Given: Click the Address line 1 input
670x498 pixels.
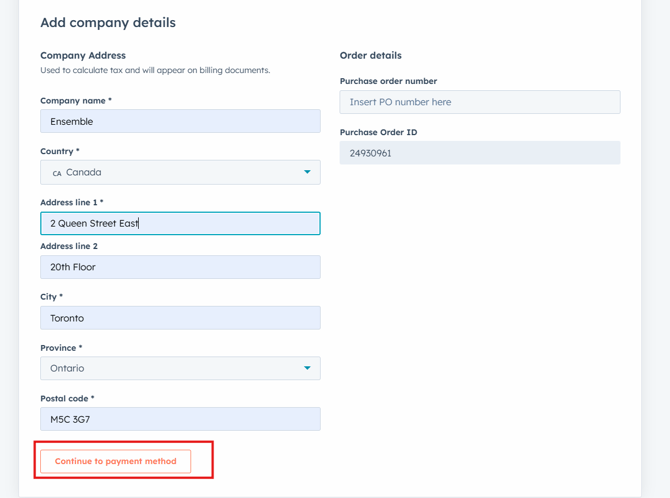Looking at the screenshot, I should tap(180, 223).
